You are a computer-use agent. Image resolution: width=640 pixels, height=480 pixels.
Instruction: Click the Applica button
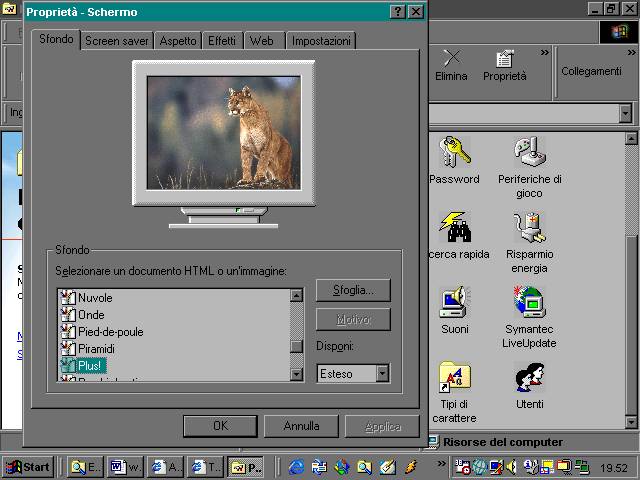[x=382, y=426]
